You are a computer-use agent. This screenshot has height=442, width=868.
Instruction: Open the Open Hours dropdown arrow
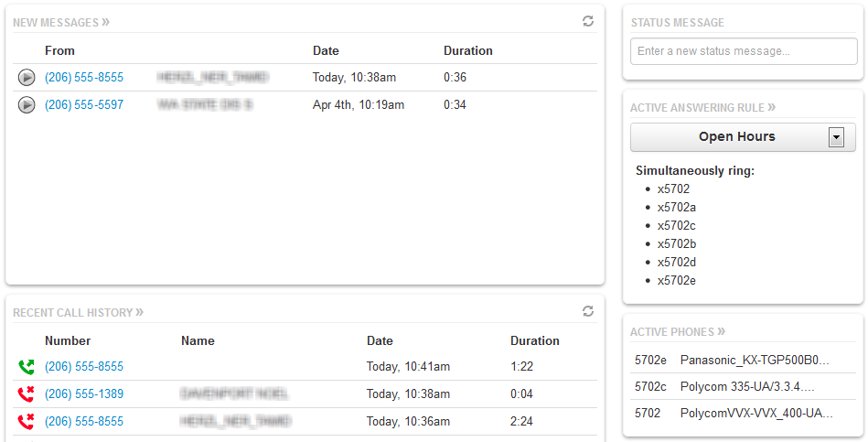(835, 137)
